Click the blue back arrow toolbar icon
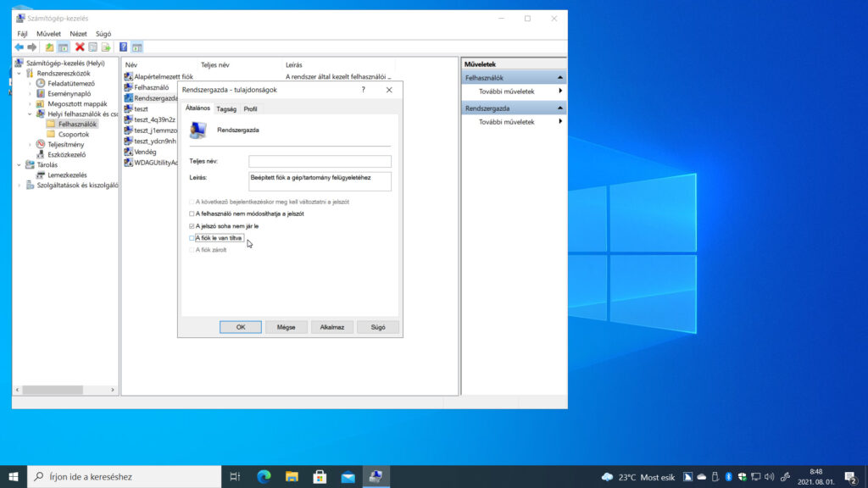 coord(19,47)
